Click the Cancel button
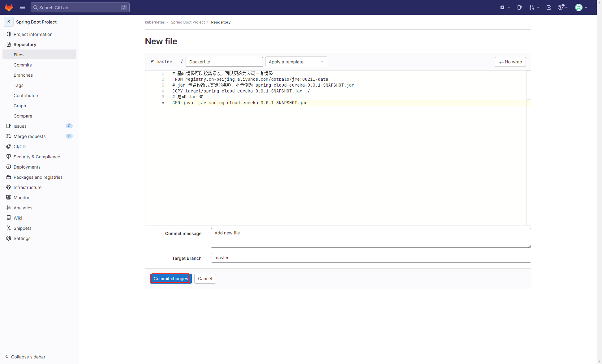The image size is (602, 364). 205,279
